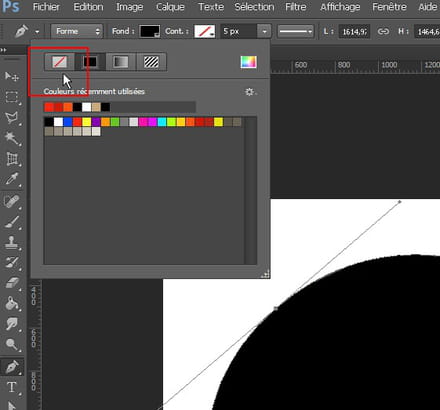Click the "Couleurs récemment utilisées" label
This screenshot has height=410, width=440.
(x=94, y=91)
